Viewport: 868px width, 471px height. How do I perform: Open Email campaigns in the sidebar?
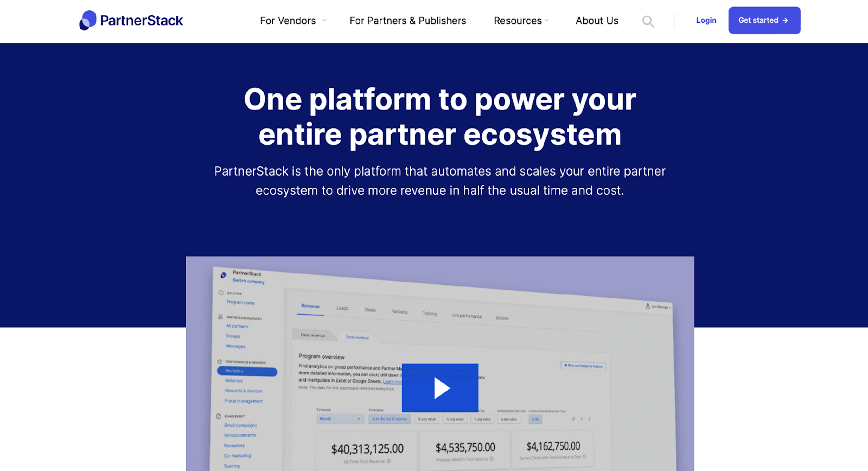point(240,425)
